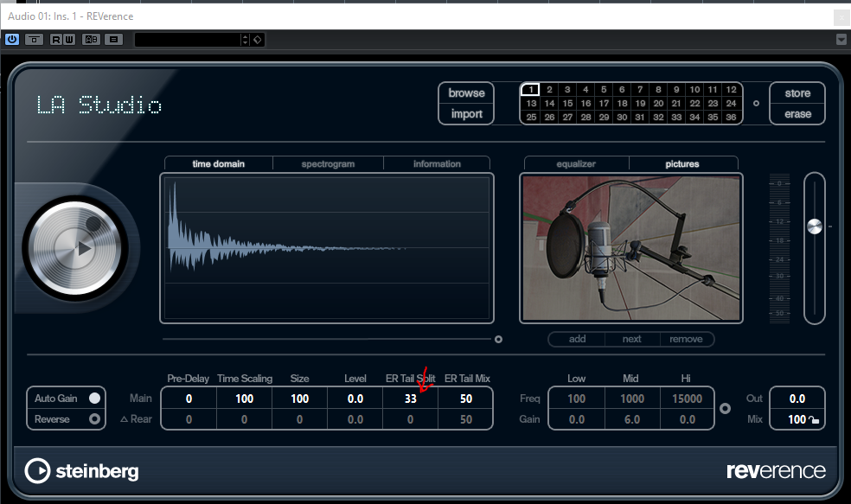
Task: Click the microphone studio picture
Action: tap(630, 248)
